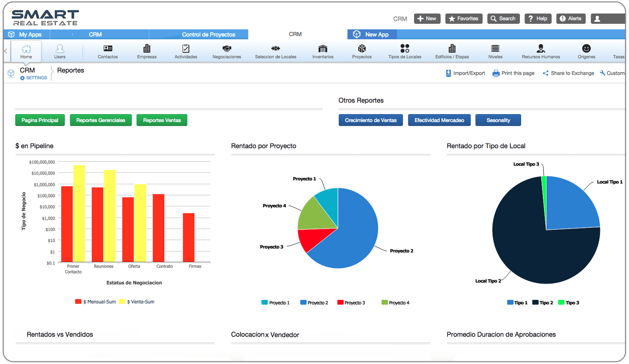Click the Rentado por Proyecto chart title
This screenshot has height=364, width=629.
pyautogui.click(x=264, y=146)
